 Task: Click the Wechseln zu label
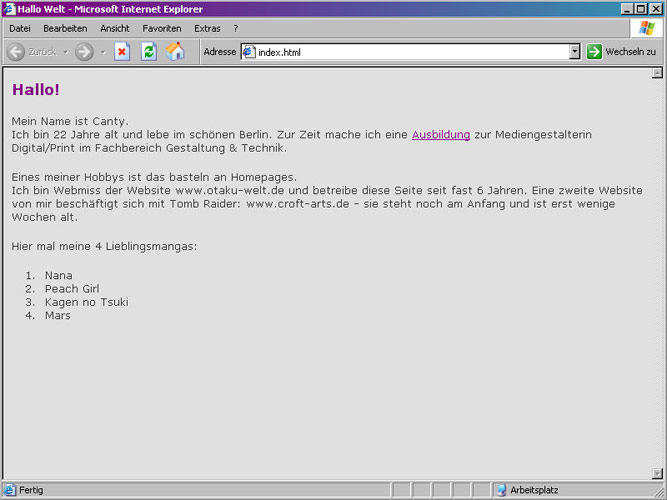coord(630,52)
